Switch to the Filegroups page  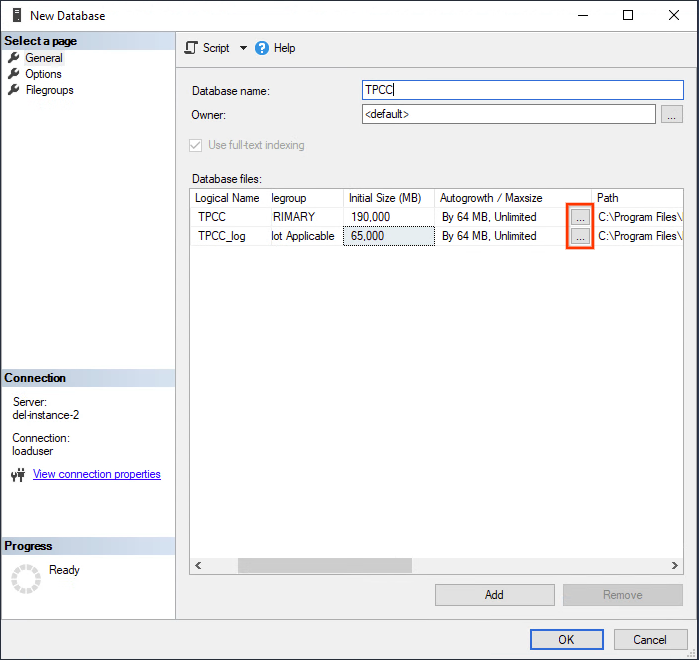pos(49,90)
